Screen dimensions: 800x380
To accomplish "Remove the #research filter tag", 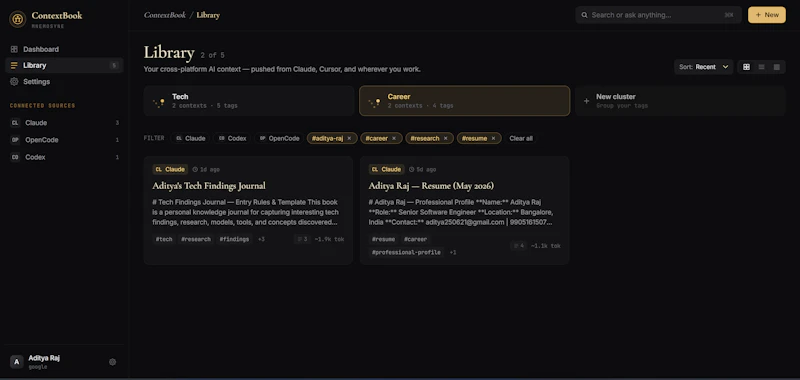I will (445, 138).
